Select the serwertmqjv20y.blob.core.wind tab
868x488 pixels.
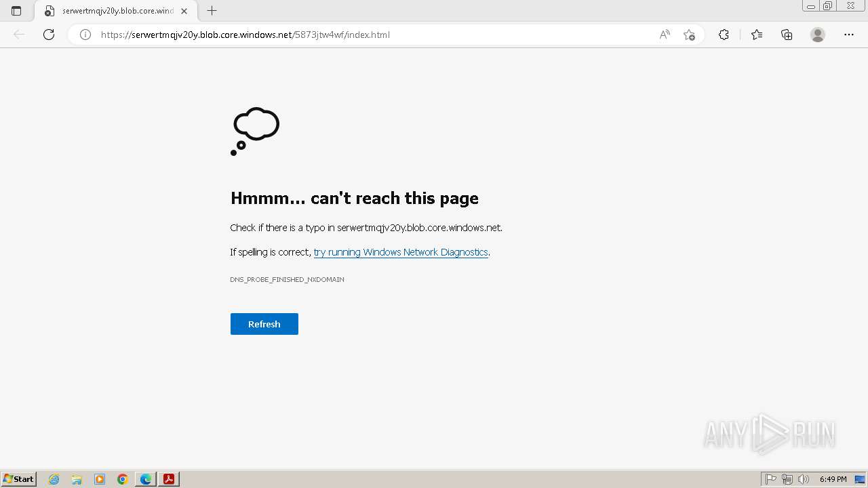[115, 11]
